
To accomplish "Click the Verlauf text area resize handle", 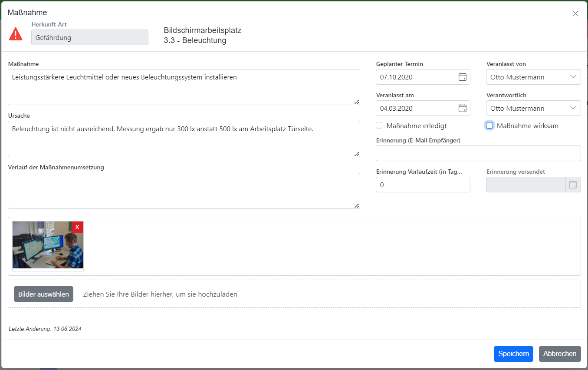I will (357, 205).
